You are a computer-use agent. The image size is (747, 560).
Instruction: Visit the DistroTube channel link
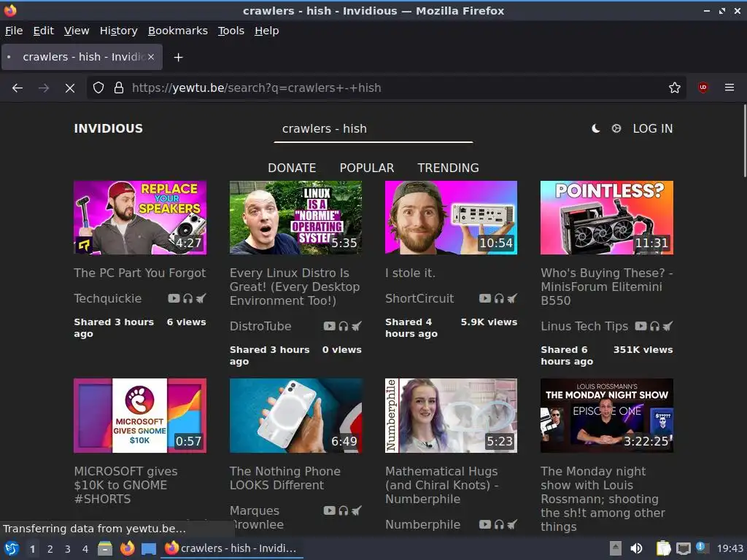(260, 326)
